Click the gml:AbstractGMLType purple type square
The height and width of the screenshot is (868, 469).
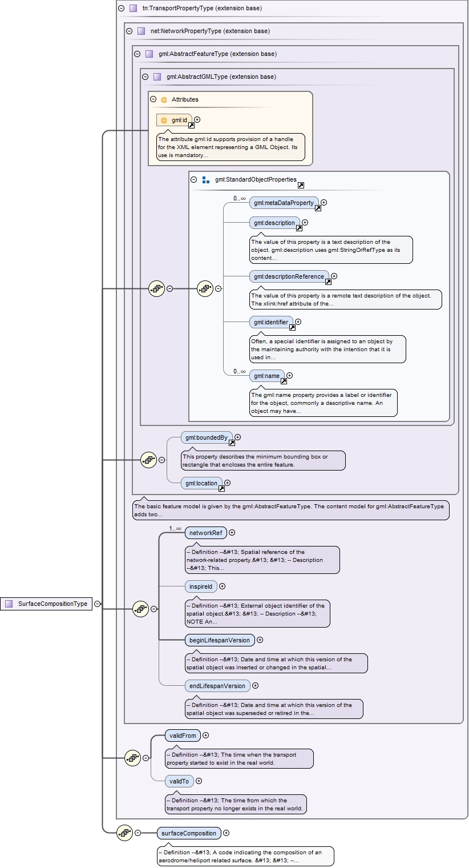pyautogui.click(x=157, y=77)
